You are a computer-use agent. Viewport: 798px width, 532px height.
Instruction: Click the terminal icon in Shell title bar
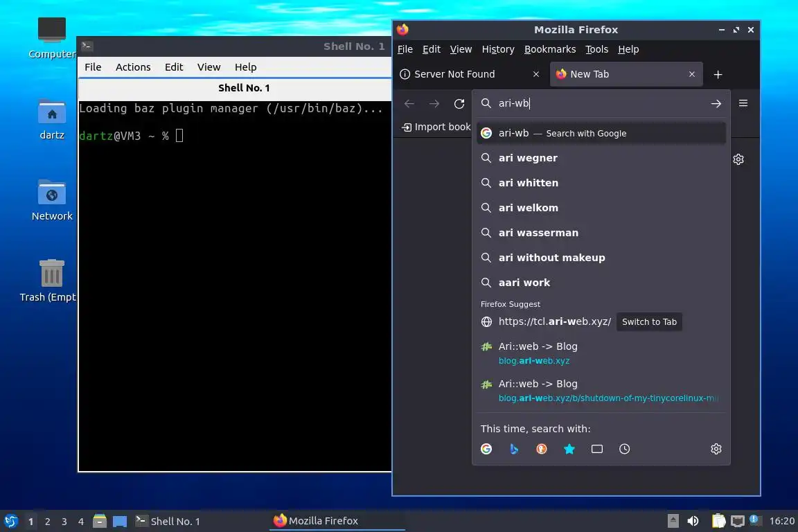pos(87,46)
